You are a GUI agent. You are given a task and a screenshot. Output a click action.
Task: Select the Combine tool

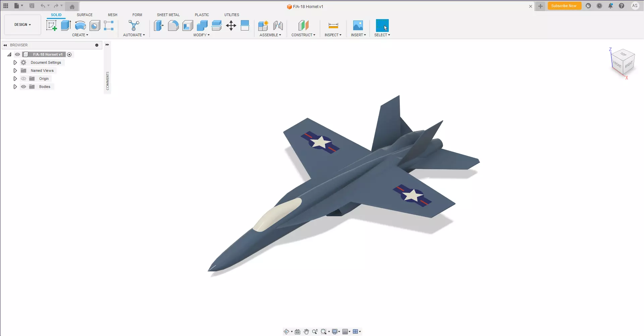tap(202, 26)
